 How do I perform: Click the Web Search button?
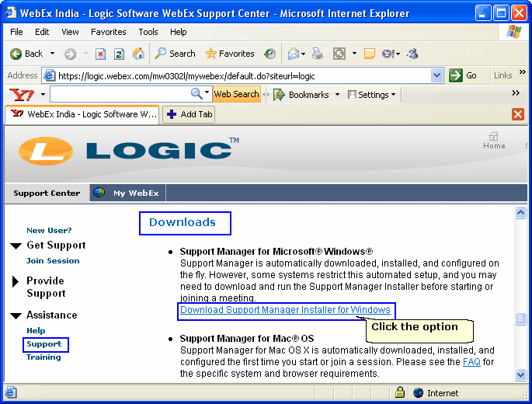click(x=236, y=94)
